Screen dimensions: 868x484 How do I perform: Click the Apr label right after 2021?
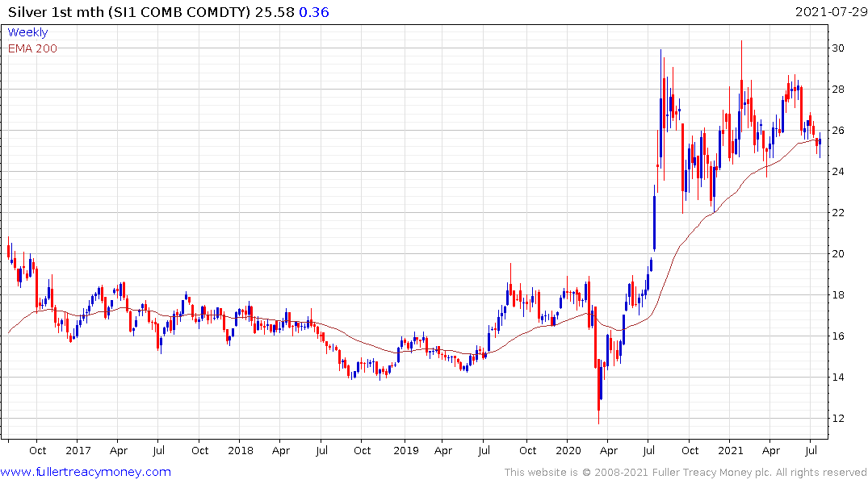771,451
